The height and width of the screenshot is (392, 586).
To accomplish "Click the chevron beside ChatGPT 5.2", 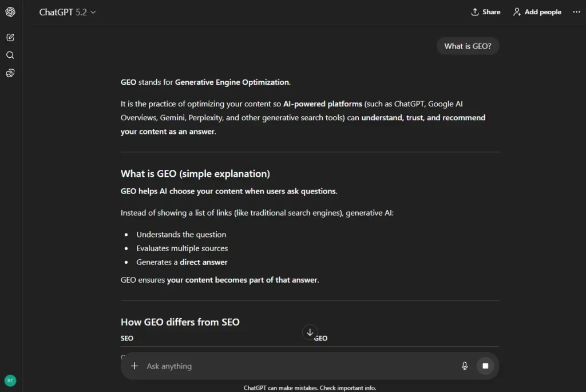I will (93, 12).
